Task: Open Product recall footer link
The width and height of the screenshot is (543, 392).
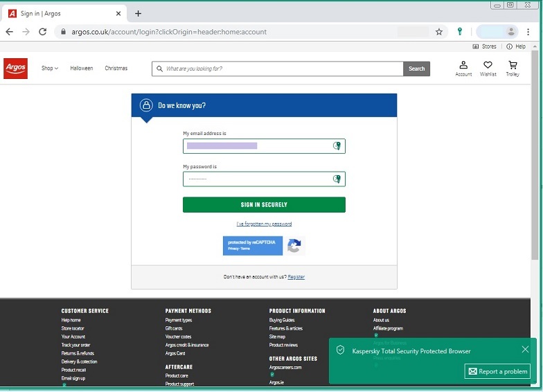Action: click(x=73, y=370)
